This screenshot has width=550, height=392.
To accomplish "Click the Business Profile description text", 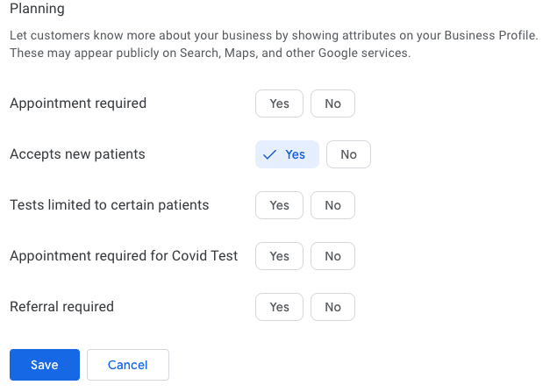I will pyautogui.click(x=274, y=44).
